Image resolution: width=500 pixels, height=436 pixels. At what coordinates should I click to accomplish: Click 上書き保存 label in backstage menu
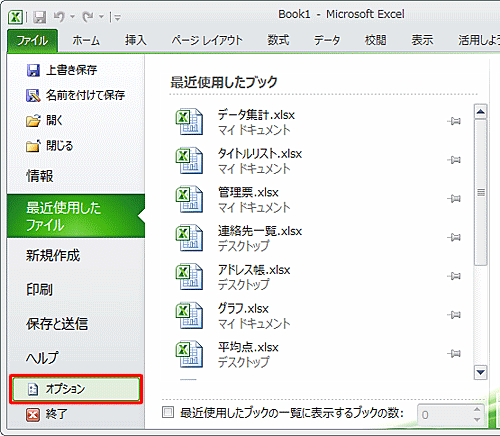tap(72, 70)
